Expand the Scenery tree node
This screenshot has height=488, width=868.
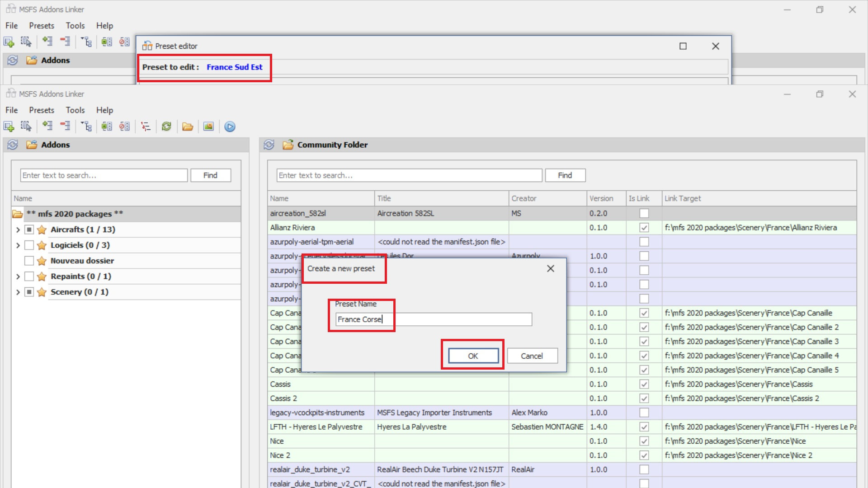[x=18, y=292]
